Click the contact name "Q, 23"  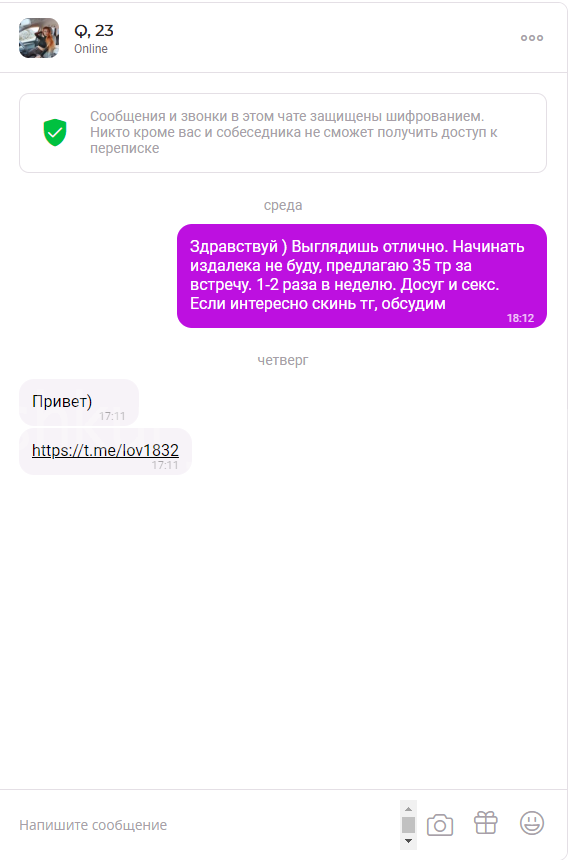pos(94,31)
